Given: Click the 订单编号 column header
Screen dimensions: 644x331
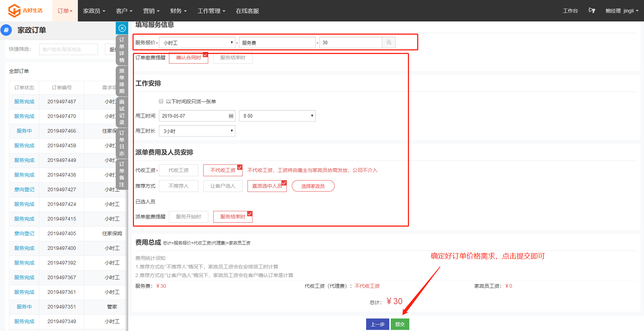Looking at the screenshot, I should (x=62, y=88).
